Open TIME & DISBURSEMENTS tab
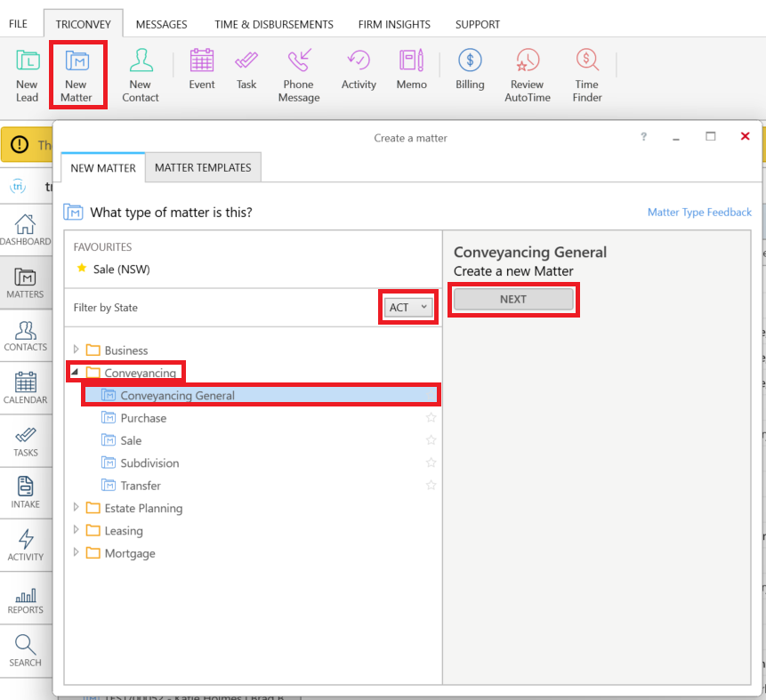The width and height of the screenshot is (766, 700). coord(274,24)
